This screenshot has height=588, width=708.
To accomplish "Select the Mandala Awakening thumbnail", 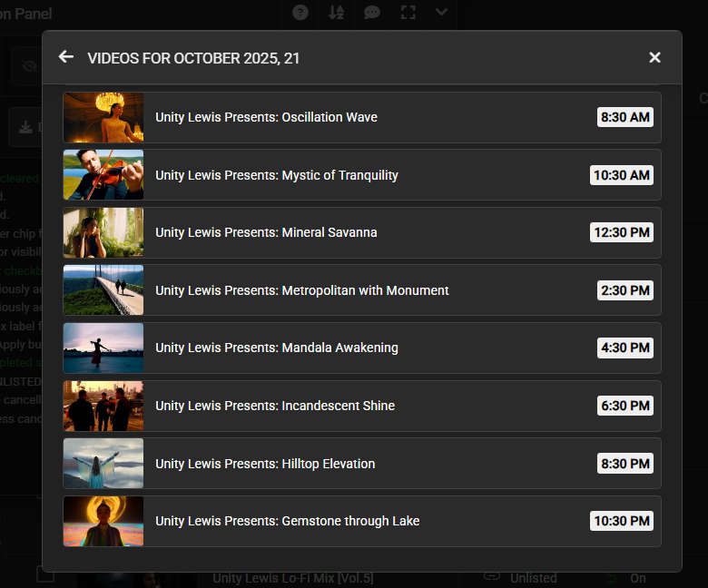I will pos(103,348).
